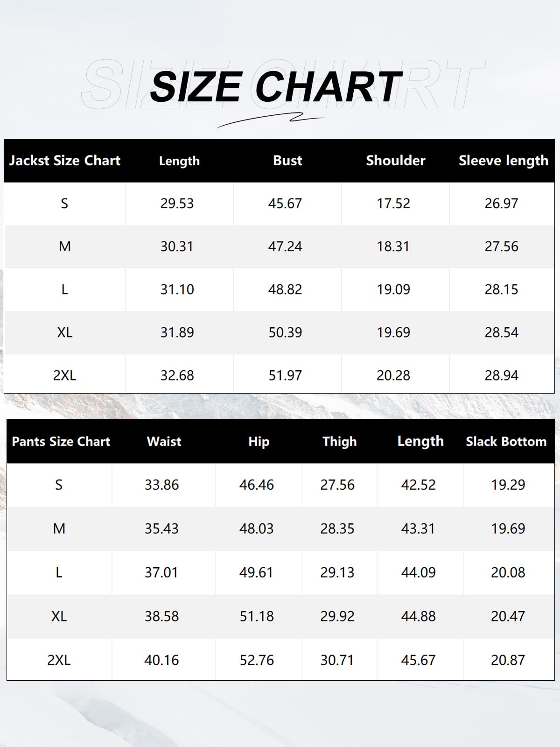Select the pants size S row label
The height and width of the screenshot is (747, 560).
pos(59,485)
